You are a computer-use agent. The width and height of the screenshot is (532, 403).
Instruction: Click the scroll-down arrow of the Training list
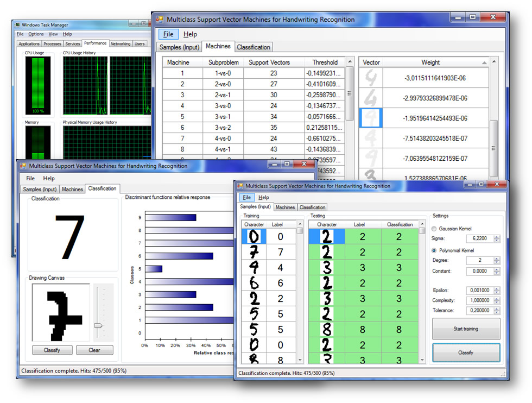300,360
